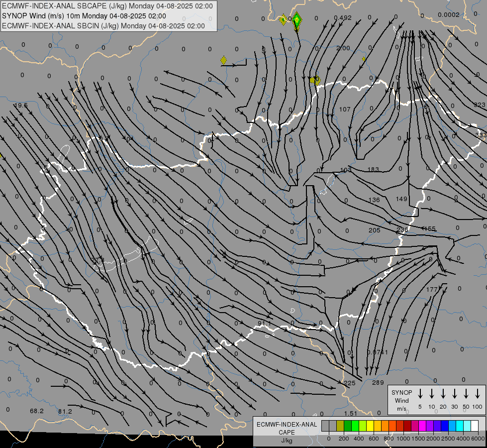Click the legend tick label 1000
The height and width of the screenshot is (448, 487).
click(403, 439)
